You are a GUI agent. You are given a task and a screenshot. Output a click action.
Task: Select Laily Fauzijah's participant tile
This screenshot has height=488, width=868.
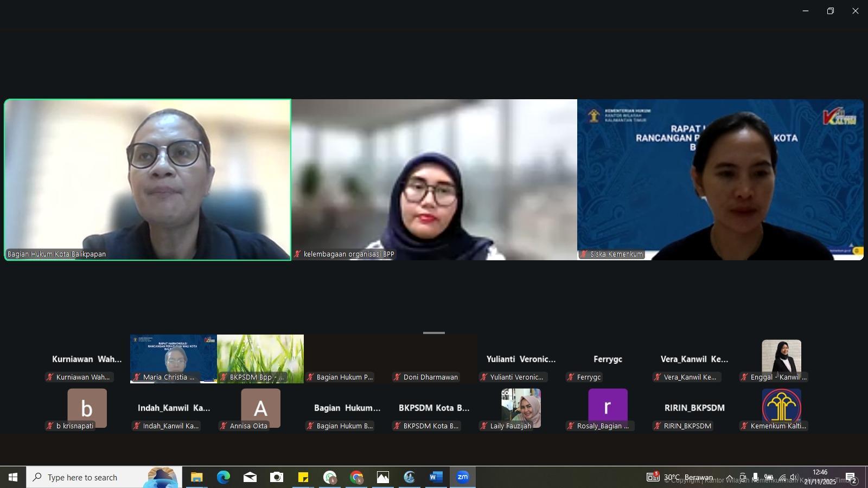tap(521, 409)
